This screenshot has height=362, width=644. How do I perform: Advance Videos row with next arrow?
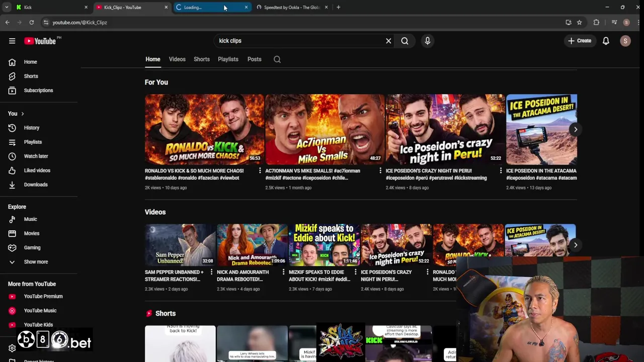coord(576,245)
